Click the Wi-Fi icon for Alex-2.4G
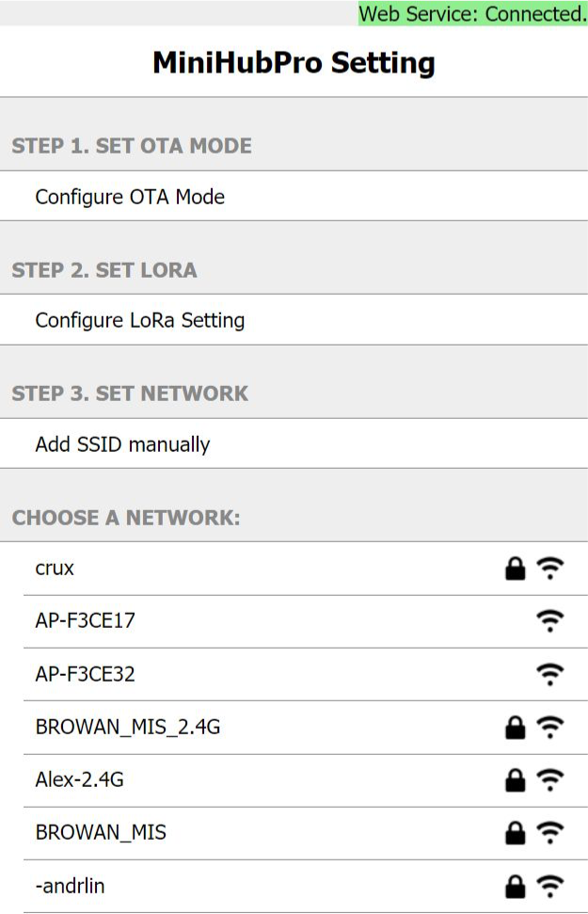 point(550,780)
